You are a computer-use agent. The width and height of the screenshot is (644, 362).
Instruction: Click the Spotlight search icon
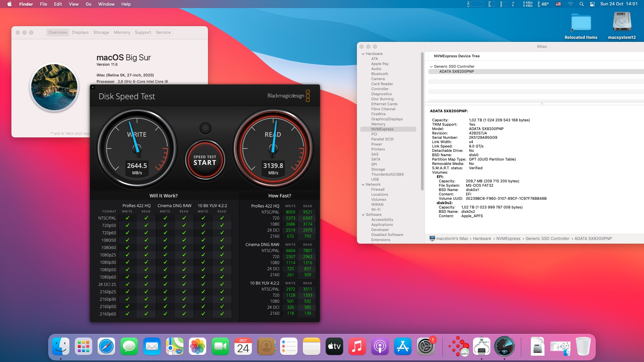[582, 4]
